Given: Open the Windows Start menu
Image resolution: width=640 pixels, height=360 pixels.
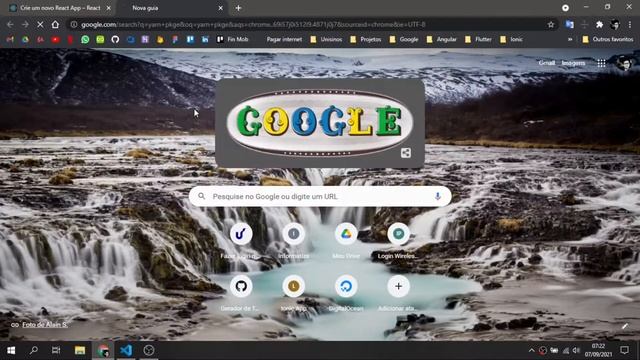Looking at the screenshot, I should click(x=11, y=350).
